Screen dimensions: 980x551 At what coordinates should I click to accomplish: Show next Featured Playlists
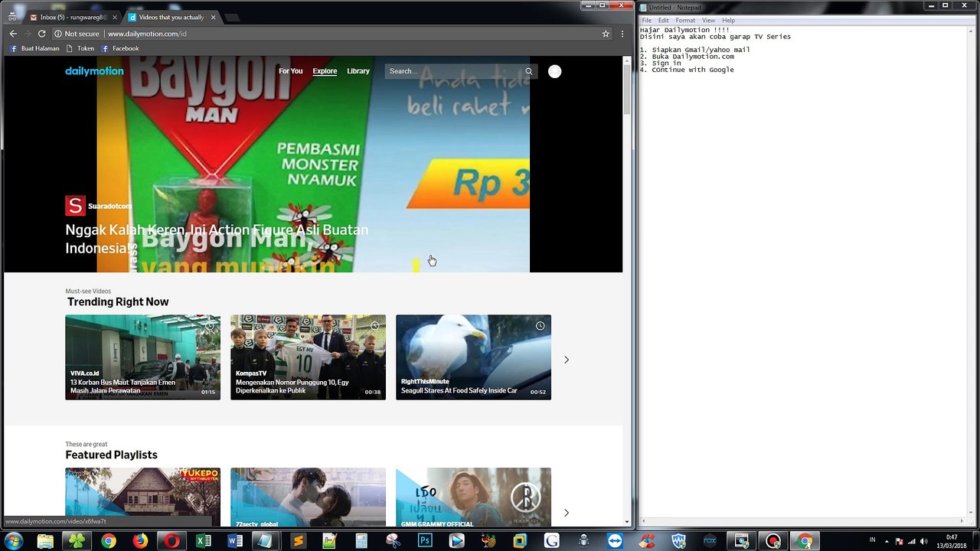click(x=567, y=513)
